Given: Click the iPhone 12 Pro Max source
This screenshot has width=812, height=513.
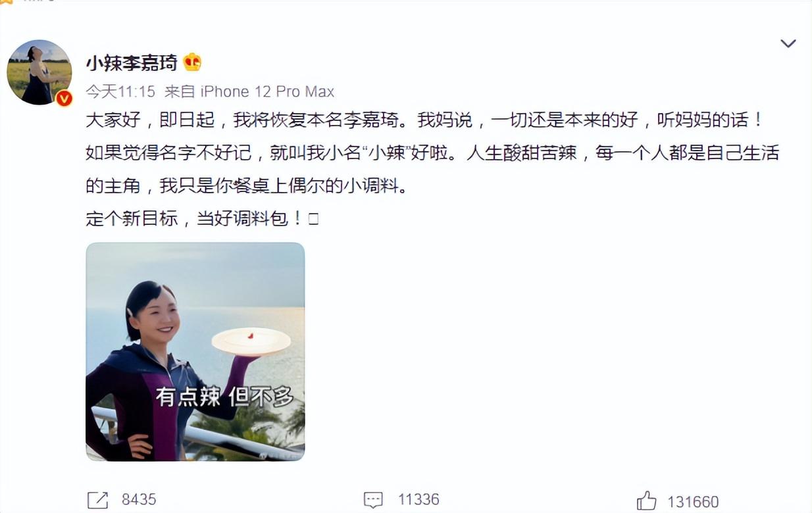Looking at the screenshot, I should click(x=267, y=91).
